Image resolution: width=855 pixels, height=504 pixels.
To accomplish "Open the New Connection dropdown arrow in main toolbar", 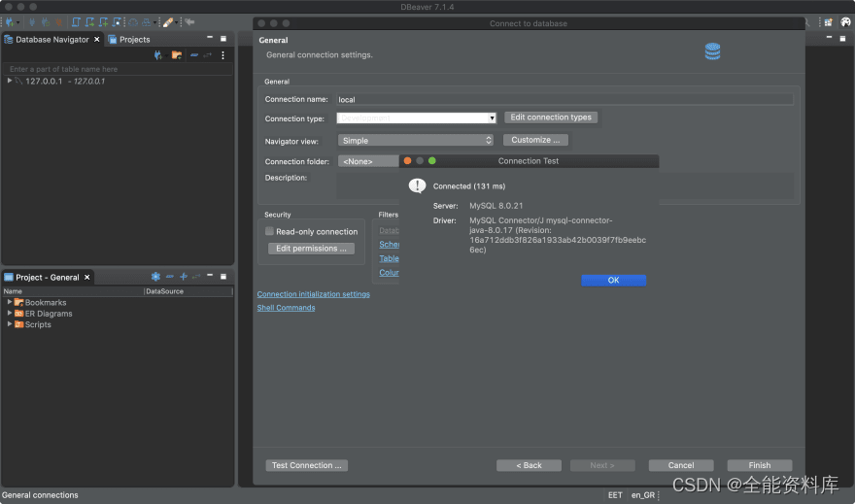I will click(18, 22).
